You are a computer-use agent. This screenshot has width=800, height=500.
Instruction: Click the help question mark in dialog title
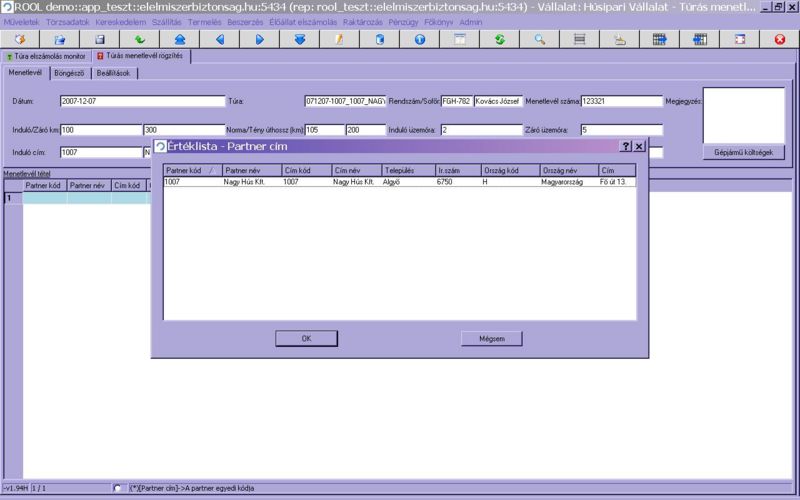click(x=626, y=146)
